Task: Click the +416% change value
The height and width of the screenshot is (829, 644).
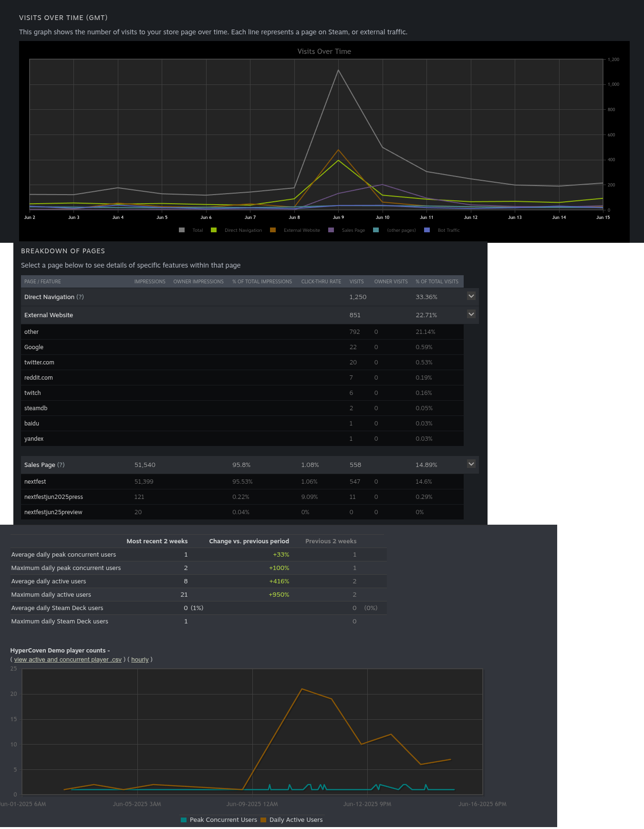Action: coord(279,581)
